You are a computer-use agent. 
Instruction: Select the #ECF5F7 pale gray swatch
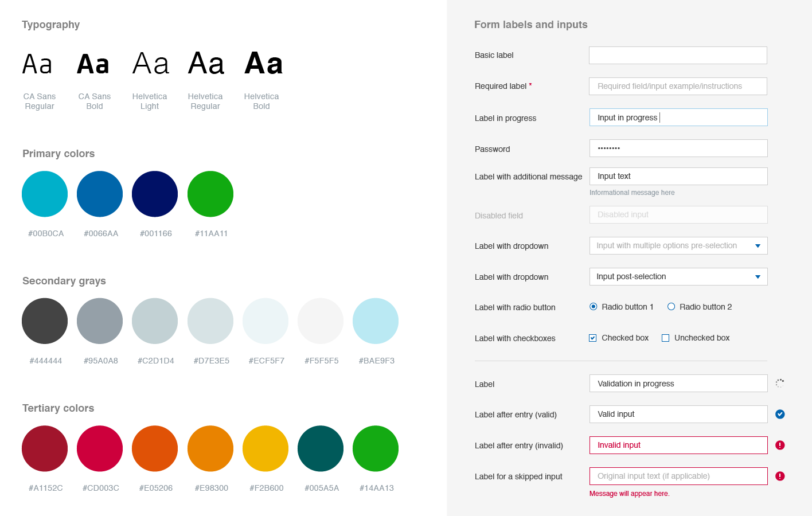coord(266,321)
